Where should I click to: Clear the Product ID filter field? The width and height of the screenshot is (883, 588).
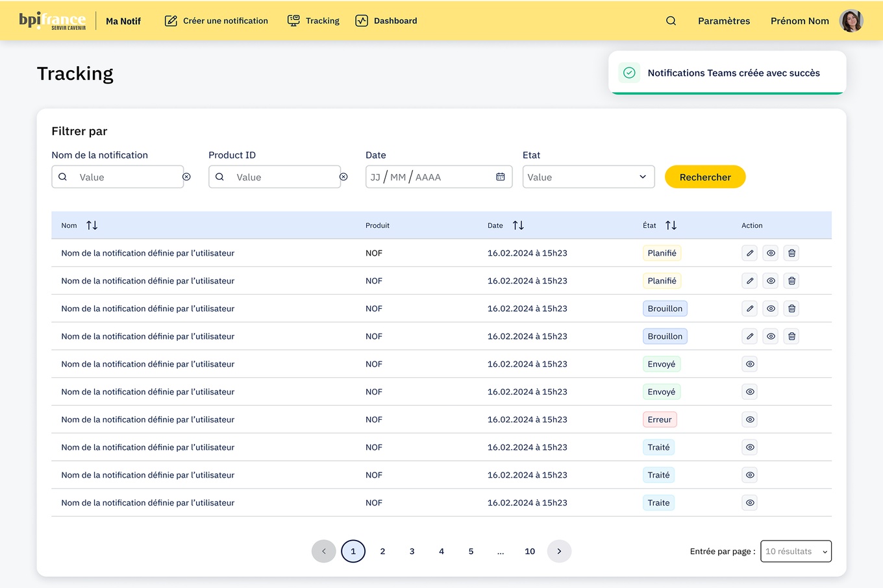tap(343, 177)
